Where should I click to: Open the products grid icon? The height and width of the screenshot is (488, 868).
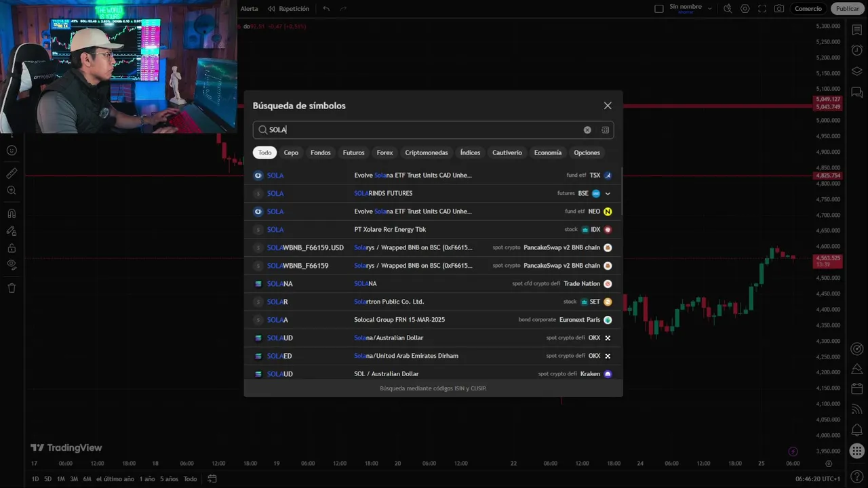[857, 451]
